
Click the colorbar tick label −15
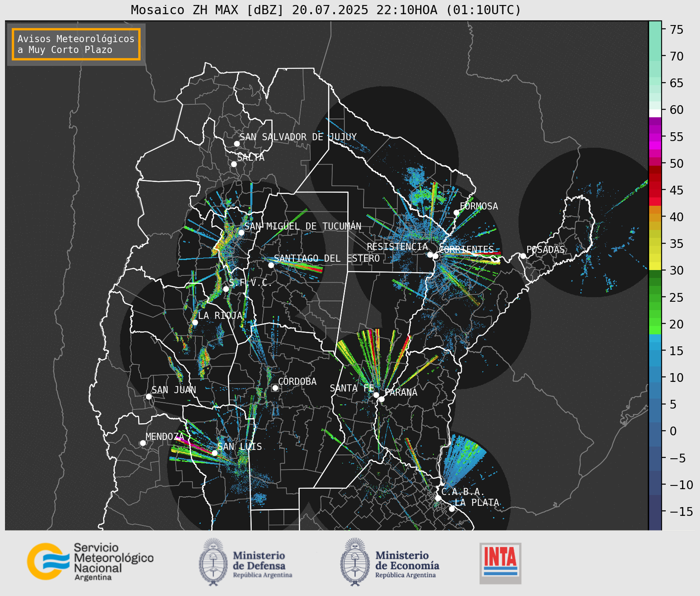coord(681,511)
